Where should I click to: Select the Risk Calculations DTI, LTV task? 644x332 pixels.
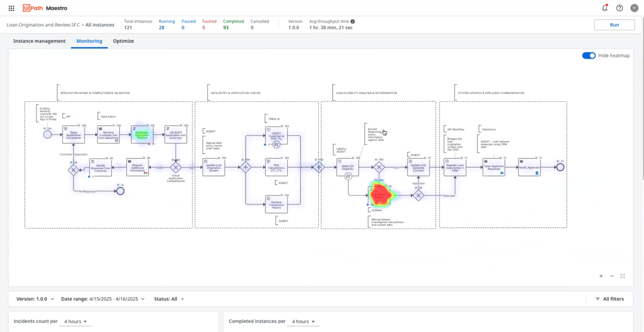[x=276, y=167]
